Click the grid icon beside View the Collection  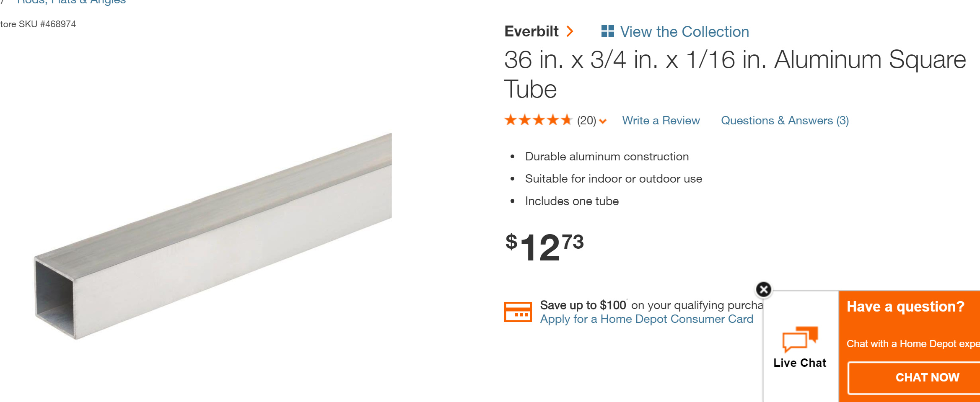coord(607,31)
